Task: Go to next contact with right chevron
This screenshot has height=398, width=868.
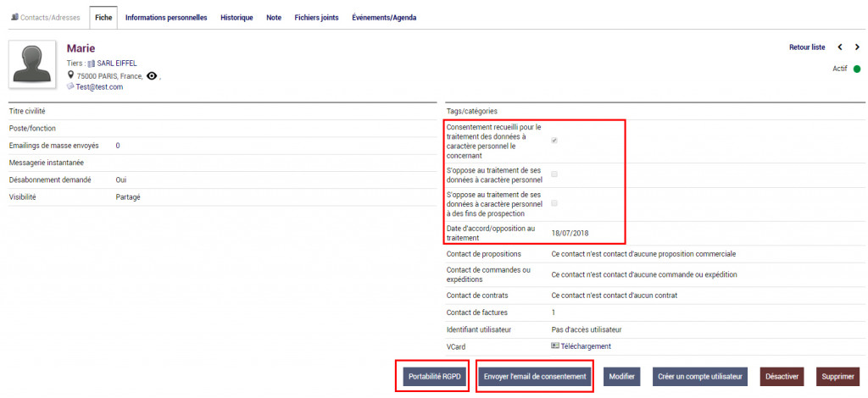Action: coord(857,47)
